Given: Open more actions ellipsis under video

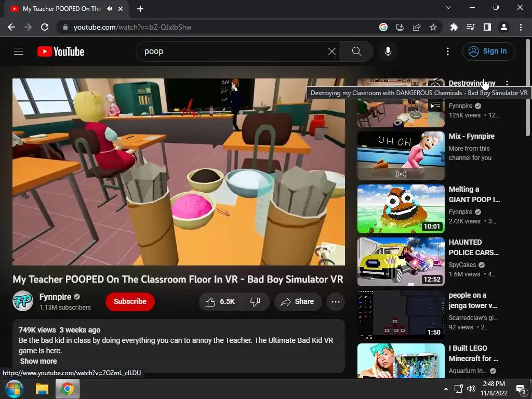Looking at the screenshot, I should 335,302.
